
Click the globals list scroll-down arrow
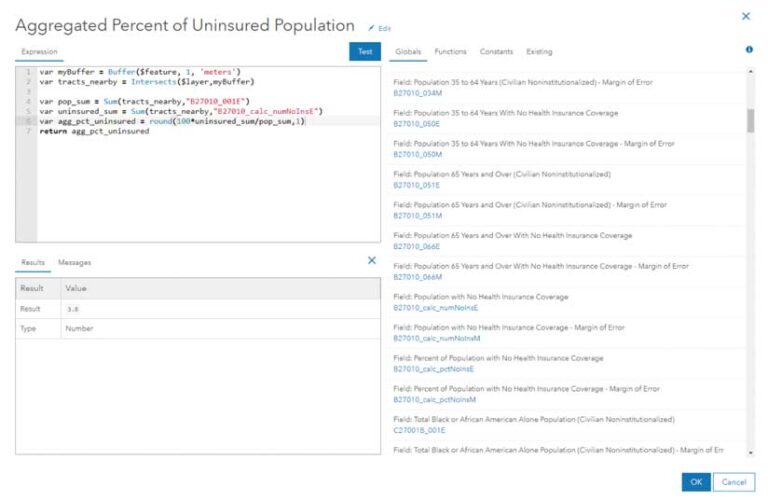[751, 453]
